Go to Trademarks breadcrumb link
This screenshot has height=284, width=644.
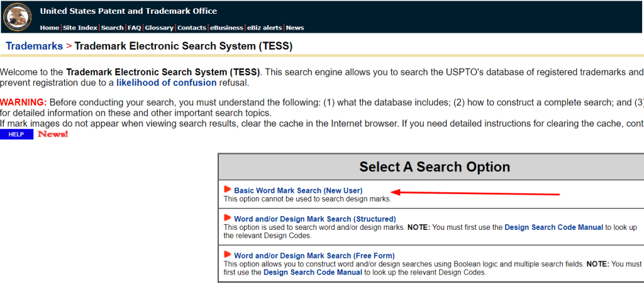pos(35,46)
